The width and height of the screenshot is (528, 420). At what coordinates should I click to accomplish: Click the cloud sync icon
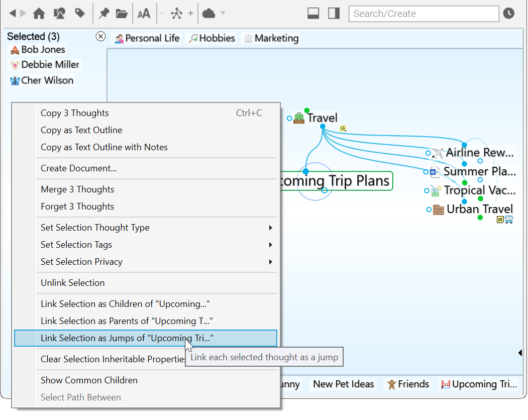pos(208,14)
